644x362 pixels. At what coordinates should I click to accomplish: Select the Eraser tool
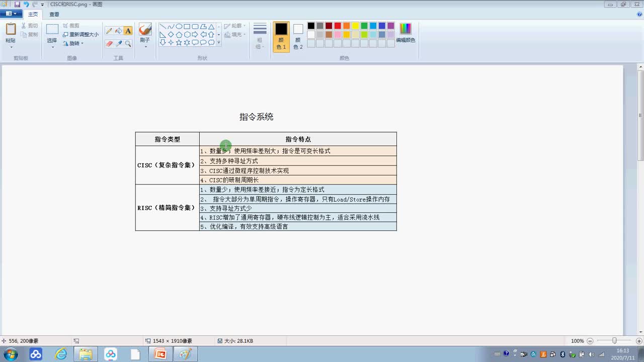click(x=109, y=44)
